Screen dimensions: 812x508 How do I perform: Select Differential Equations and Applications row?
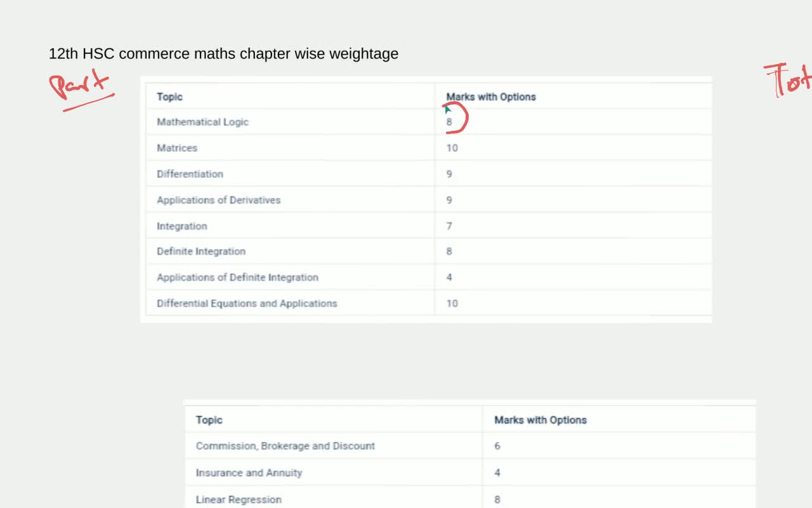pyautogui.click(x=429, y=304)
